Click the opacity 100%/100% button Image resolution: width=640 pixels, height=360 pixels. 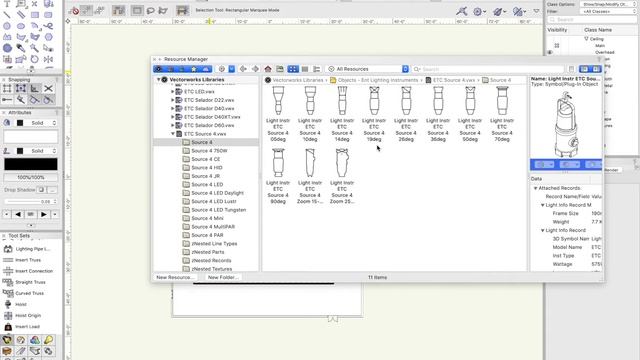[x=31, y=178]
